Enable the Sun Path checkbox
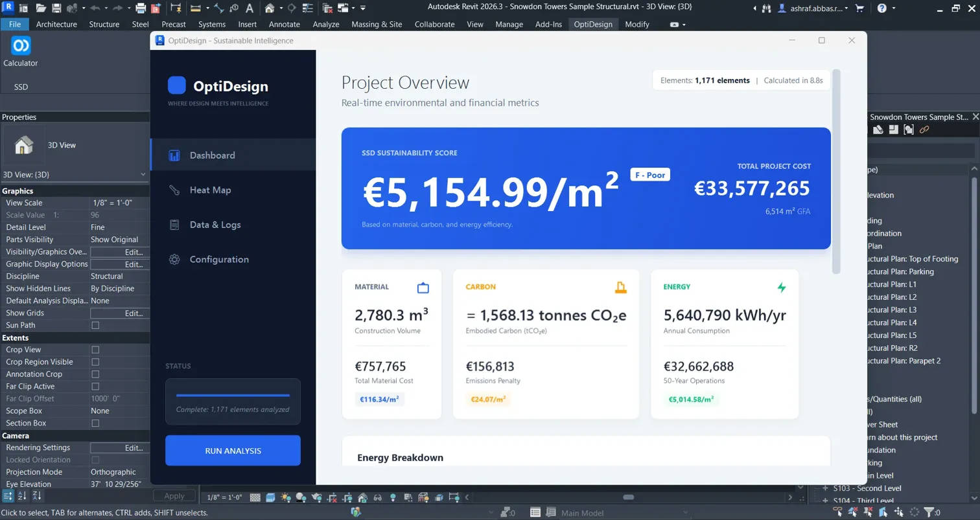 pyautogui.click(x=95, y=325)
